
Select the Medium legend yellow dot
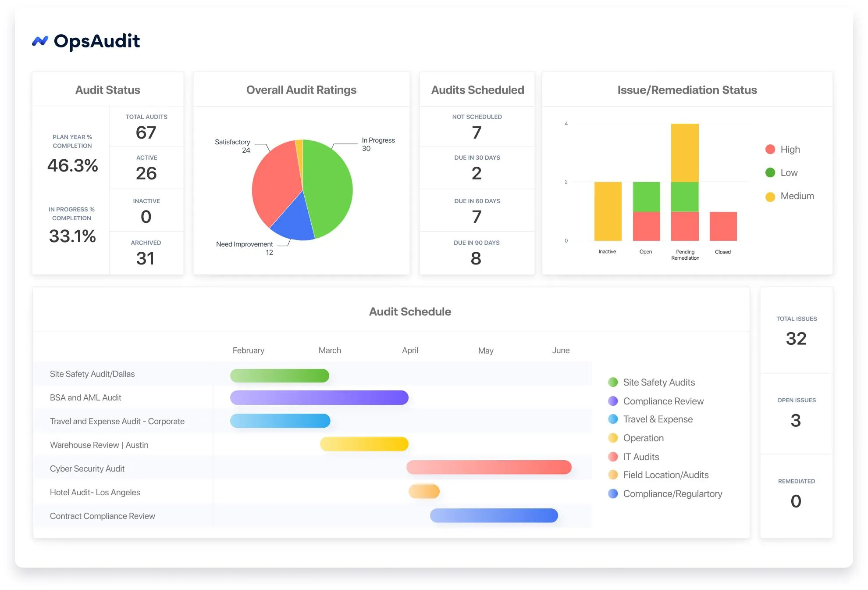pyautogui.click(x=770, y=196)
